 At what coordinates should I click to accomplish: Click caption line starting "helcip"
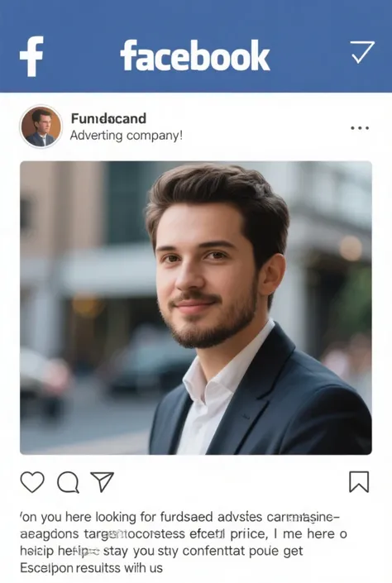[x=161, y=551]
